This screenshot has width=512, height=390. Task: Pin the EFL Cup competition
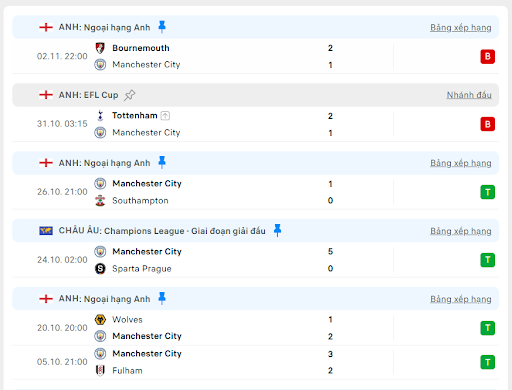130,95
